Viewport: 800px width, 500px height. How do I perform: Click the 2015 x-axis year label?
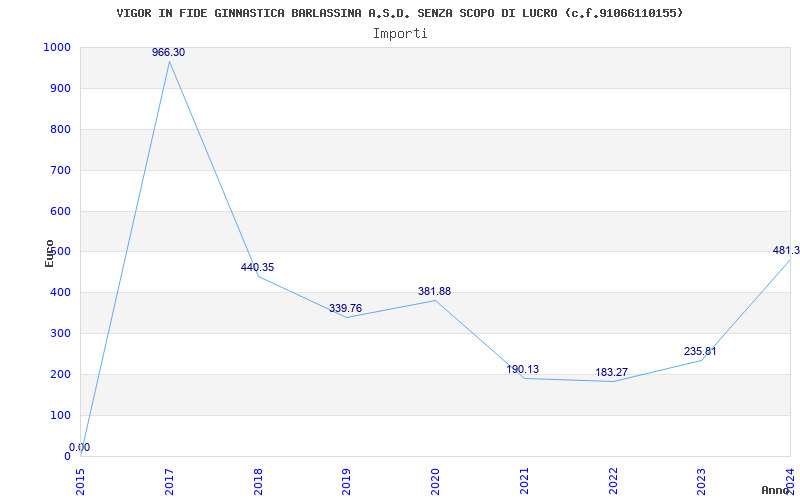click(81, 482)
